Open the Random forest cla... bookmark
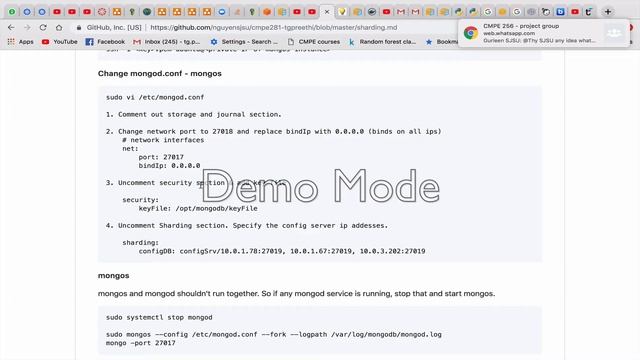Viewport: 640px width, 360px height. pyautogui.click(x=382, y=42)
